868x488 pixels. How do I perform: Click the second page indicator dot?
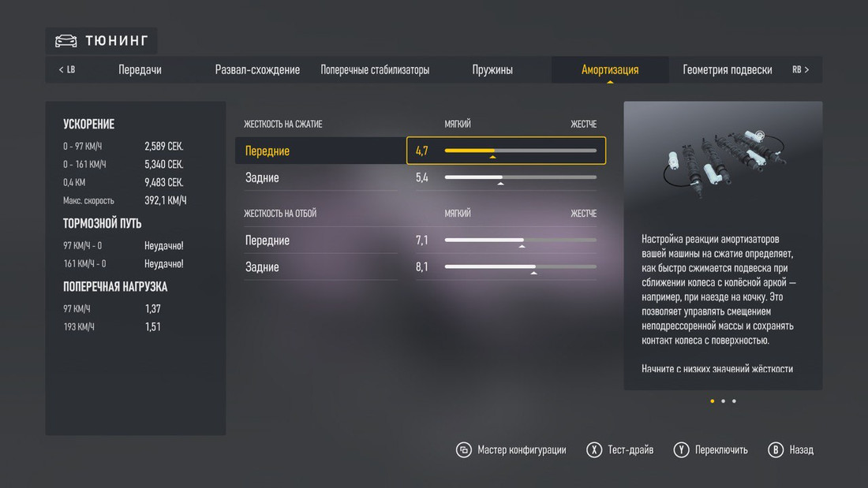point(723,401)
